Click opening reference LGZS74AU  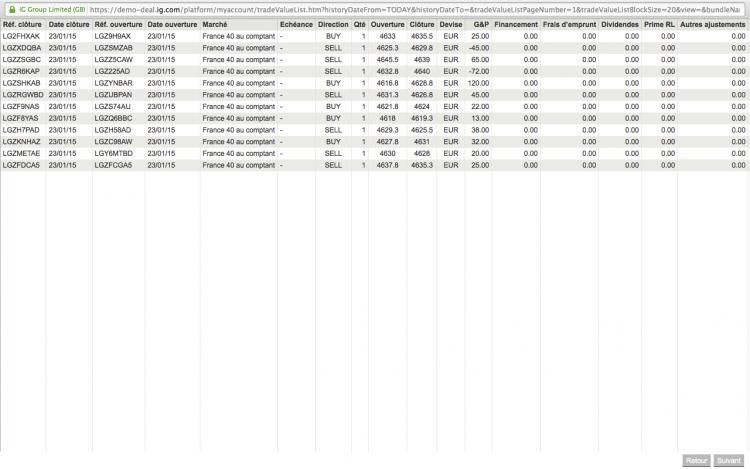tap(112, 107)
